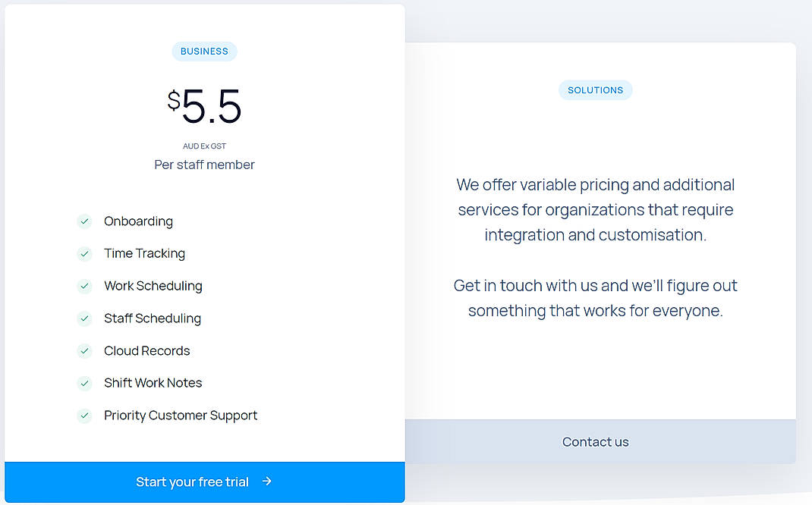Click the checkmark icon beside Cloud Records
The height and width of the screenshot is (505, 812).
coord(84,351)
